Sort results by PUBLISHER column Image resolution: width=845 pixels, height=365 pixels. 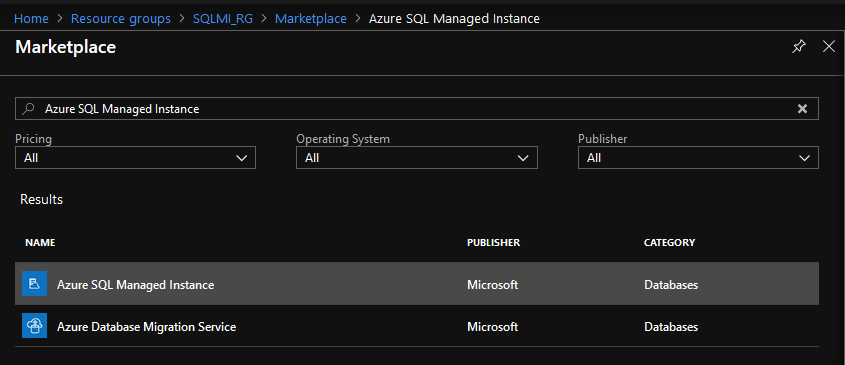(493, 243)
